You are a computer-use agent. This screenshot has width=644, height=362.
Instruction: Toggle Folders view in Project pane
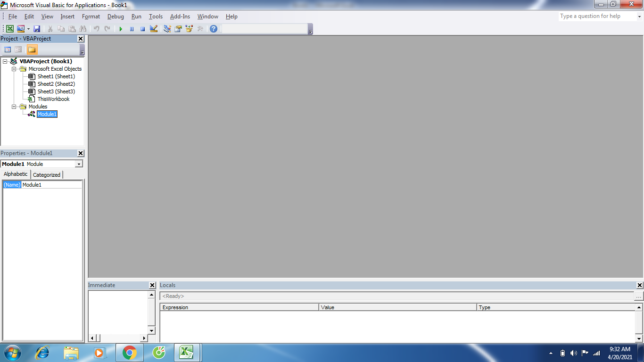pyautogui.click(x=32, y=49)
